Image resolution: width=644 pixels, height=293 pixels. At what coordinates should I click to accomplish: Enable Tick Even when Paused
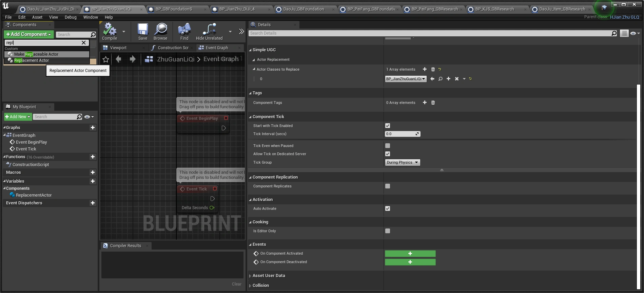click(x=388, y=146)
